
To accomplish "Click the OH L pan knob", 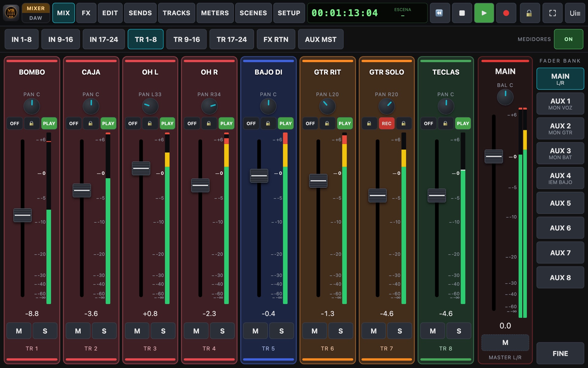I will (150, 106).
